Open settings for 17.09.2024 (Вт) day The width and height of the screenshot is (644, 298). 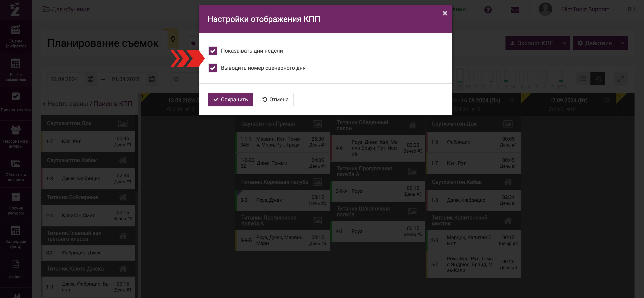coord(607,100)
